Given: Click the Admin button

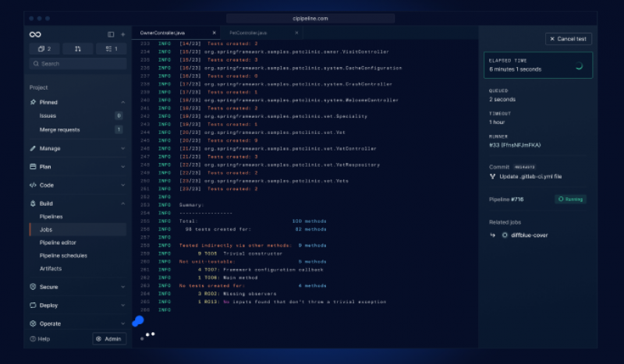Looking at the screenshot, I should [108, 339].
